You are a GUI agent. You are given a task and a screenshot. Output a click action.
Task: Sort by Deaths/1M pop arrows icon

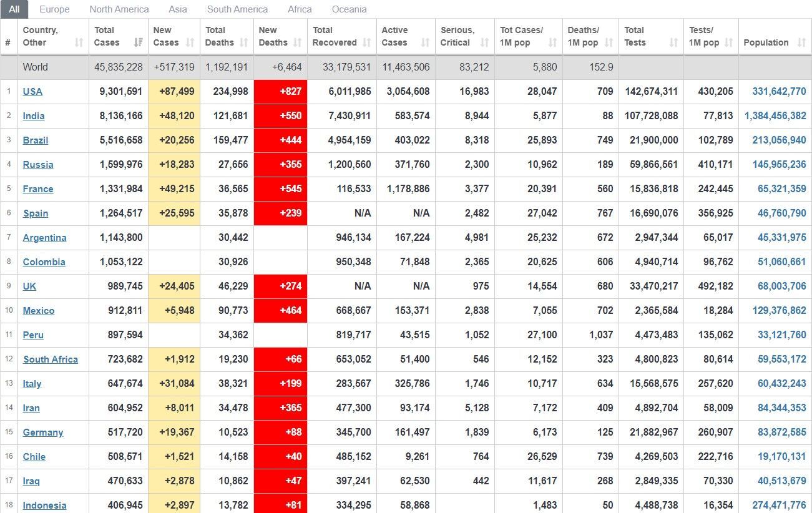tap(609, 42)
